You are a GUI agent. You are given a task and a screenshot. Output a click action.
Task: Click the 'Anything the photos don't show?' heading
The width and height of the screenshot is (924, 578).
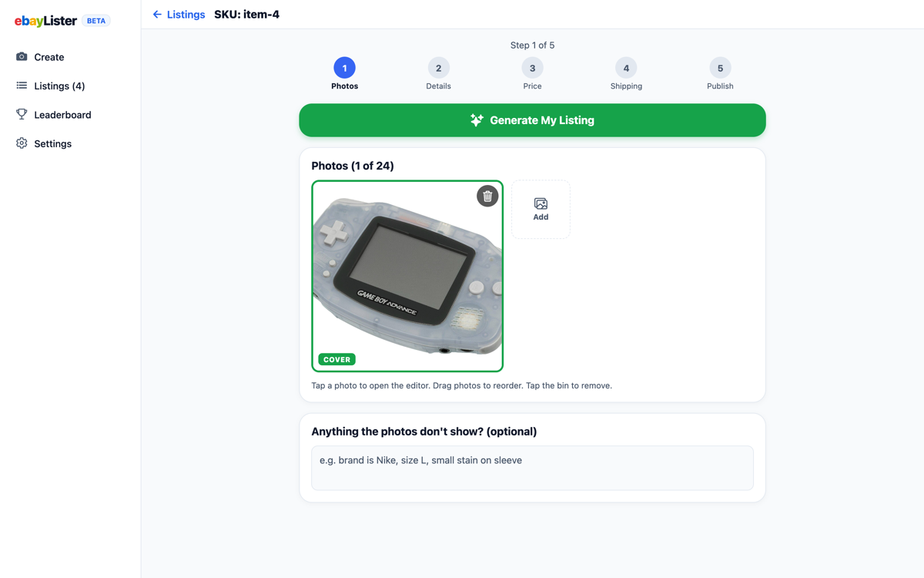(424, 432)
